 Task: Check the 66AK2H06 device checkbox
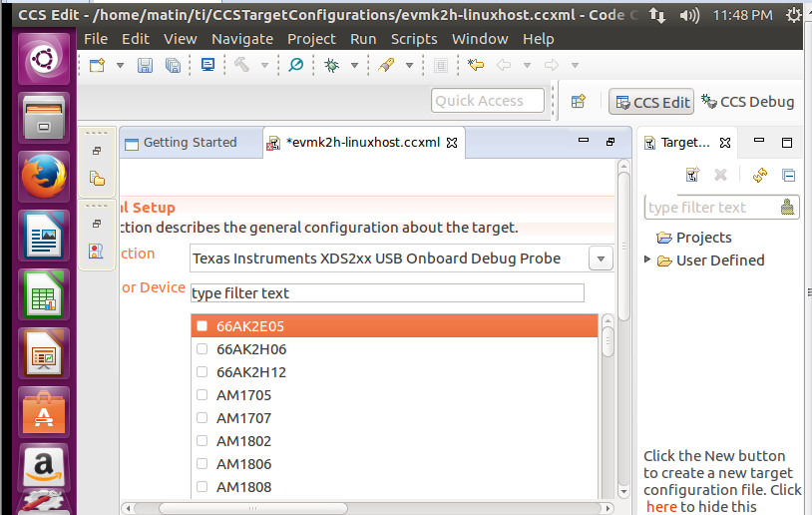click(x=202, y=349)
